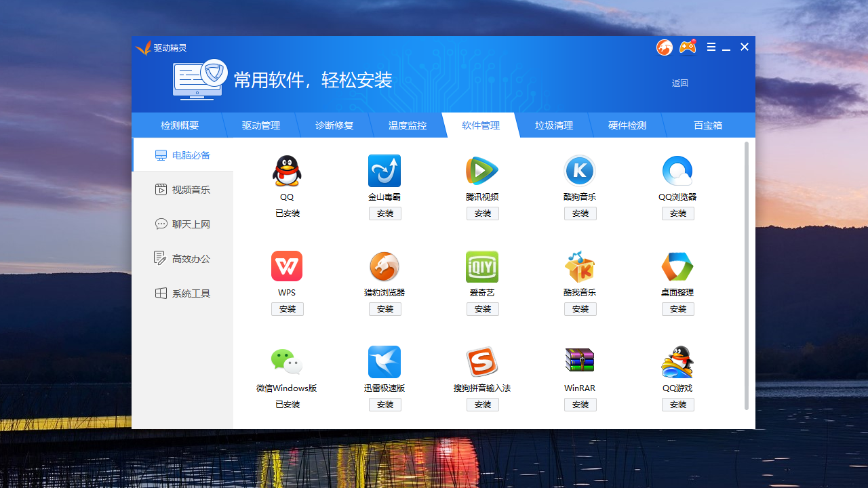Screen dimensions: 868x488
Task: Select the 爱奇艺 app icon
Action: [x=482, y=266]
